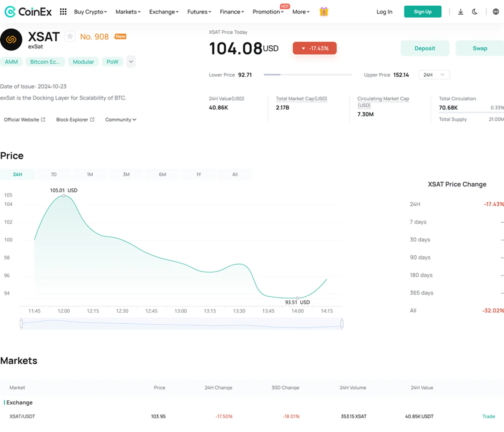This screenshot has width=504, height=432.
Task: Open Markets menu in navbar
Action: (x=128, y=12)
